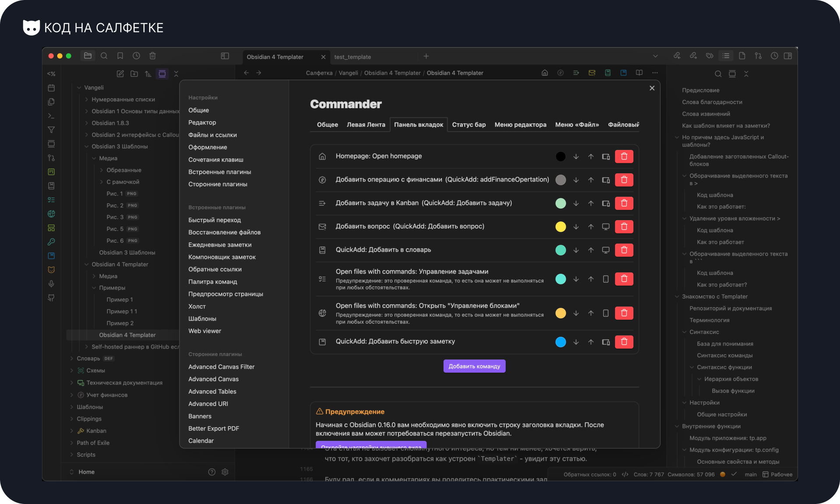The width and height of the screenshot is (840, 504).
Task: Open search icon in top ribbon
Action: point(104,56)
